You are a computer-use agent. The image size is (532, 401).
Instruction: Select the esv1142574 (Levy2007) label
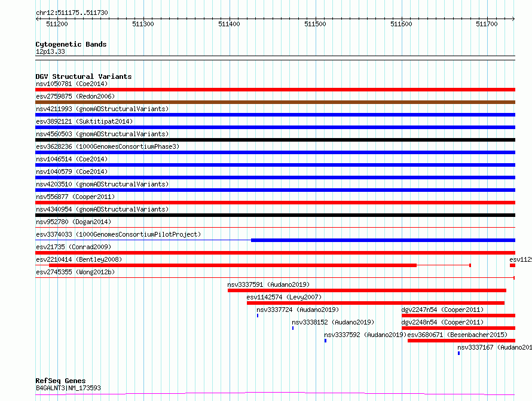coord(284,297)
